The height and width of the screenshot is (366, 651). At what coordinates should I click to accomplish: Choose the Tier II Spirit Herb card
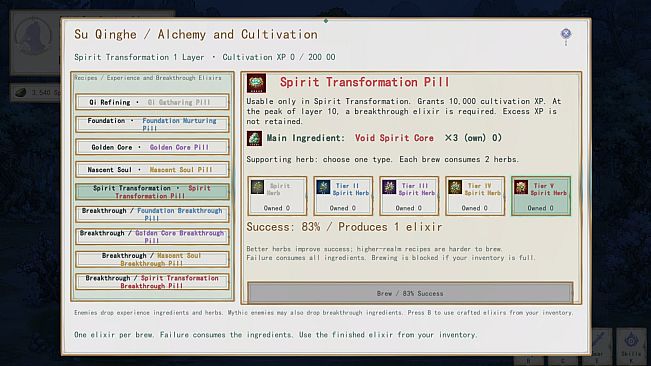[x=343, y=196]
